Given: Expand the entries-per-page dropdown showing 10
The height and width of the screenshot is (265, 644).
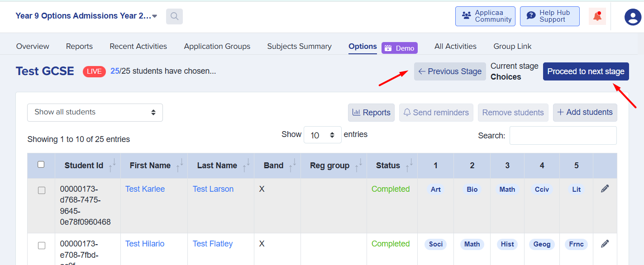Looking at the screenshot, I should tap(322, 135).
